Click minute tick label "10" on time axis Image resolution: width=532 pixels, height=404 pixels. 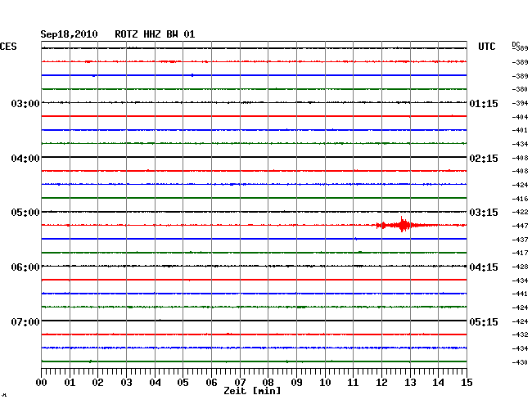tap(325, 383)
